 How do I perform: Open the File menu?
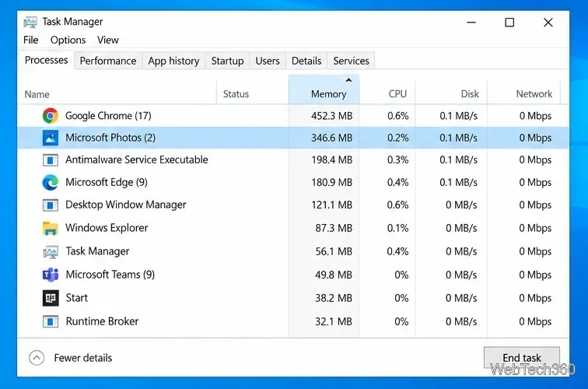point(31,40)
